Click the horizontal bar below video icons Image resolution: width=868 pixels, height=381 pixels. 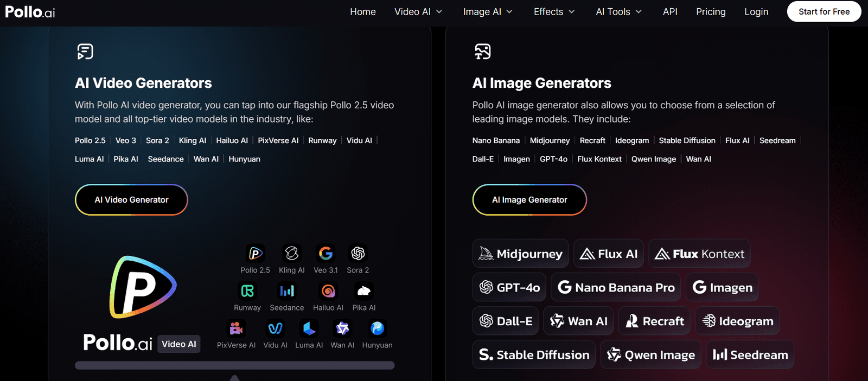click(x=234, y=365)
